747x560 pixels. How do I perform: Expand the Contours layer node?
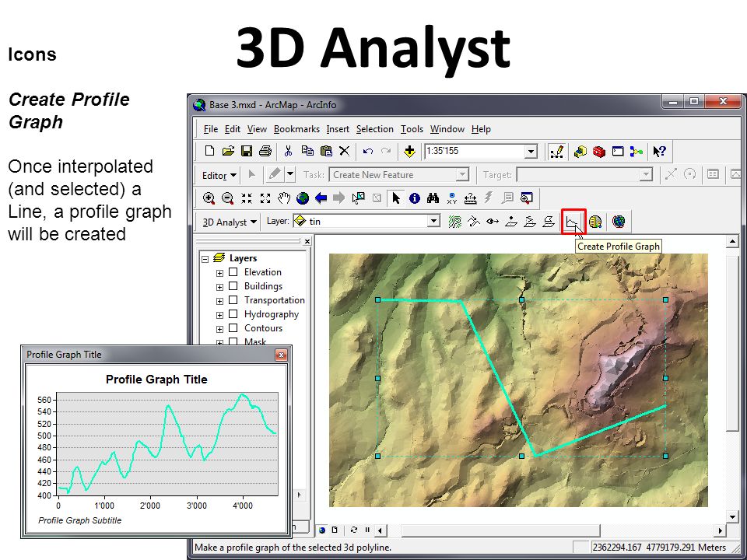[x=219, y=329]
